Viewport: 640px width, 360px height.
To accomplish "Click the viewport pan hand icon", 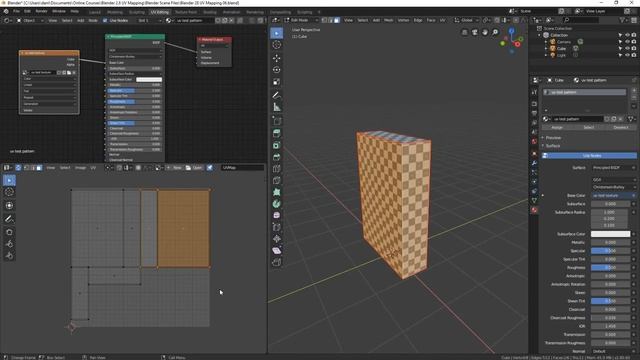I will 485,32.
